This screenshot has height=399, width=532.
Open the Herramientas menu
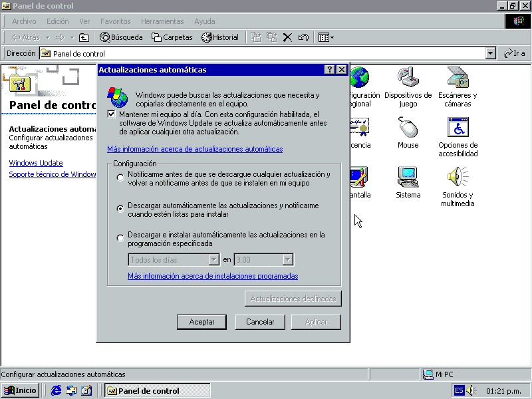(x=162, y=21)
